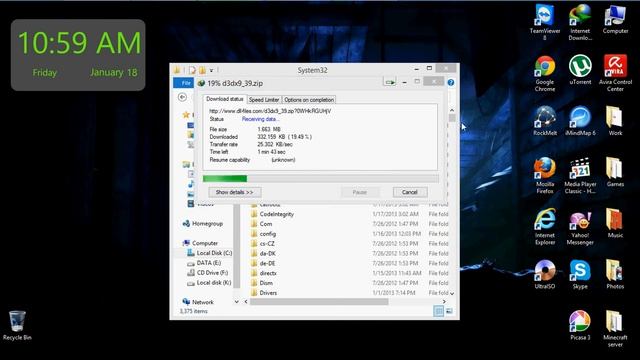The height and width of the screenshot is (360, 640).
Task: Click the Pause download button
Action: 360,192
